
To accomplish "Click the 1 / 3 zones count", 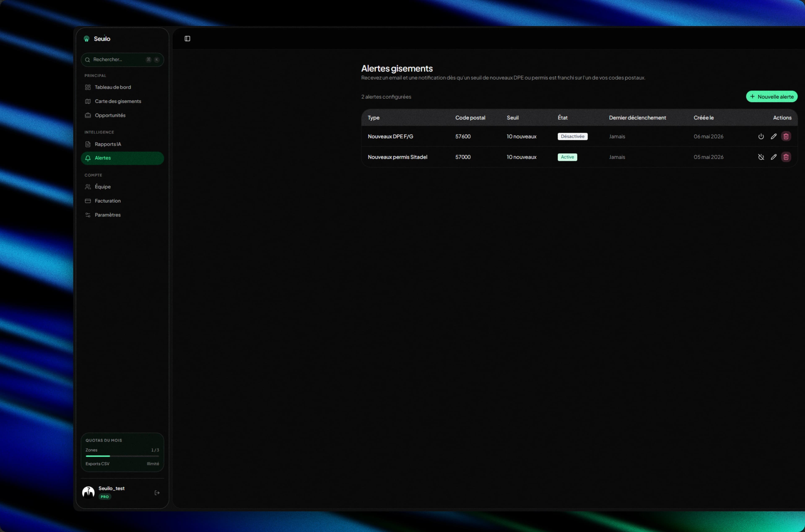I will (x=155, y=450).
